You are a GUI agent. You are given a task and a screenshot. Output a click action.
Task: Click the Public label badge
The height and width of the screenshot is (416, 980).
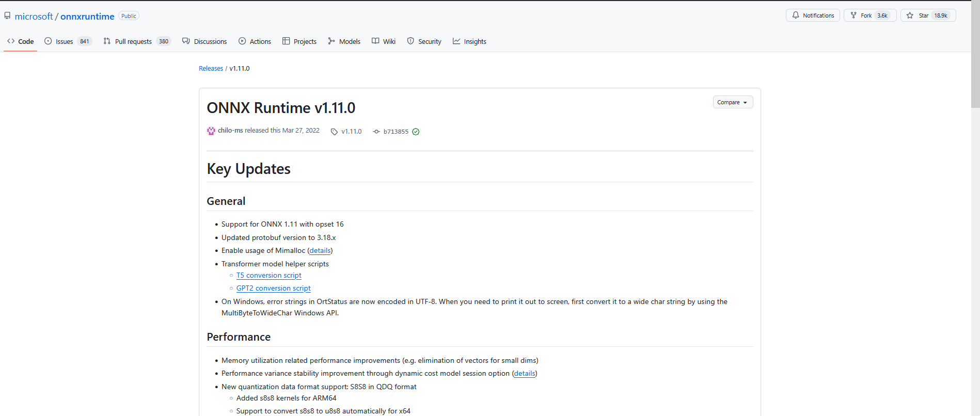pos(129,16)
